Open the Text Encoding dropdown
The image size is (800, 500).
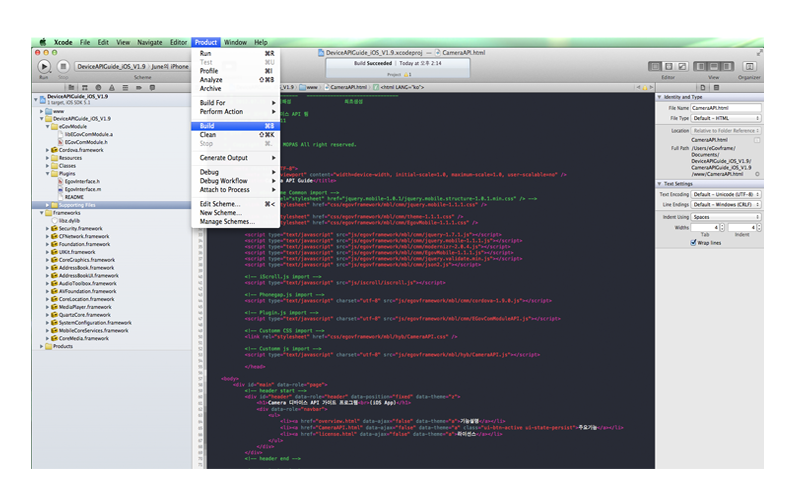tap(726, 194)
